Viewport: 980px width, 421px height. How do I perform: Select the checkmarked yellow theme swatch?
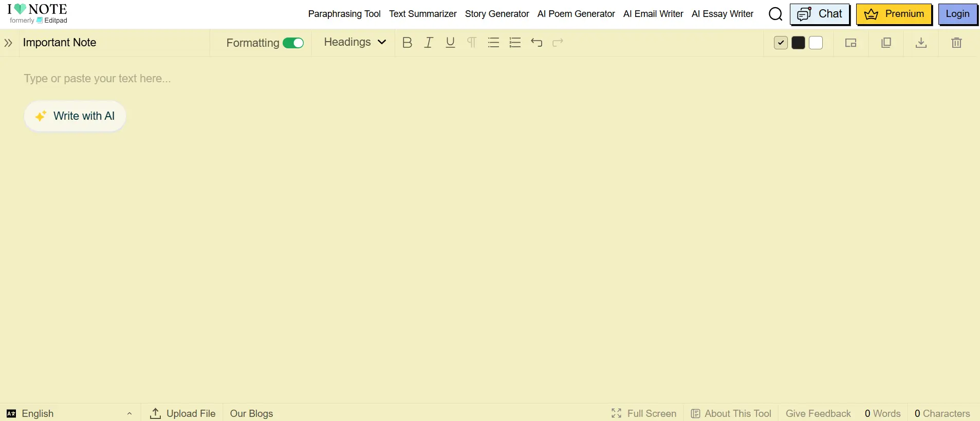781,43
